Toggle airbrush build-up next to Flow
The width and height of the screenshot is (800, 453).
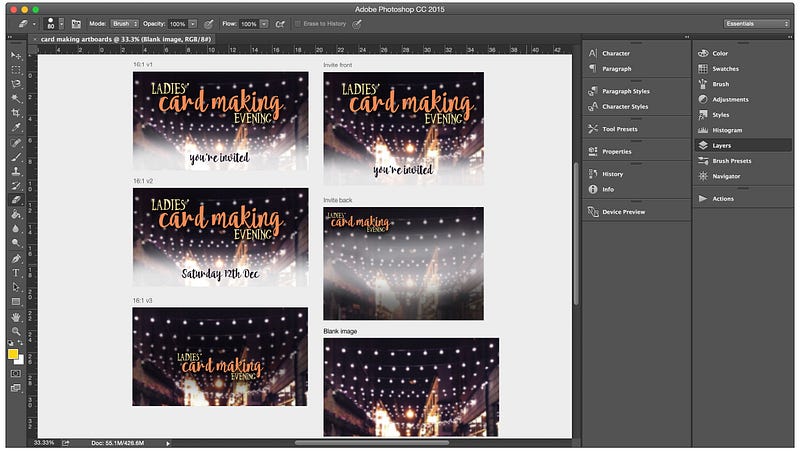(280, 22)
